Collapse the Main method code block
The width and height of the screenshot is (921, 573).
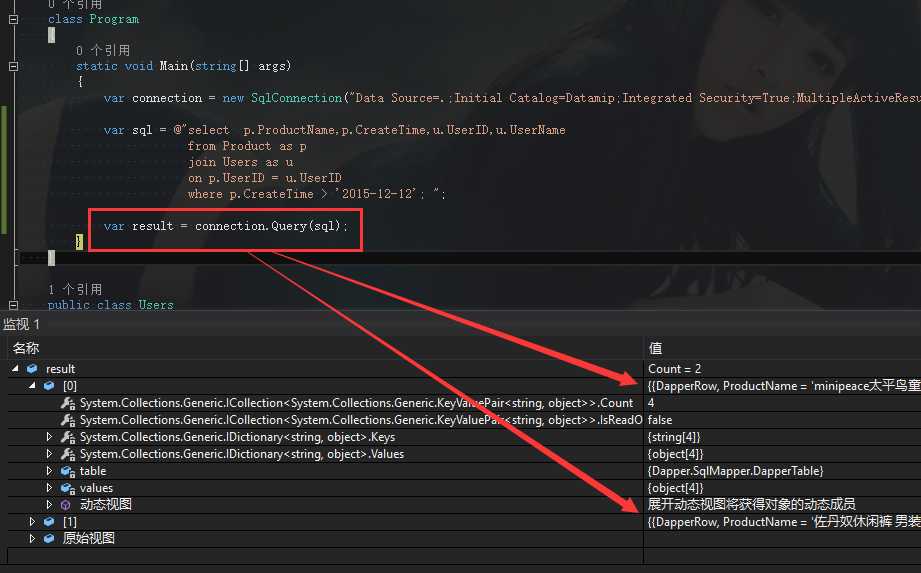[13, 66]
